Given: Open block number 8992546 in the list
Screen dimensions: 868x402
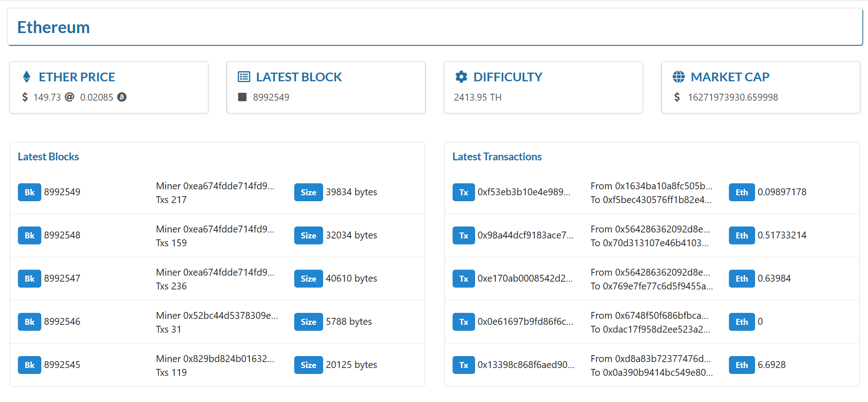Looking at the screenshot, I should pos(62,322).
